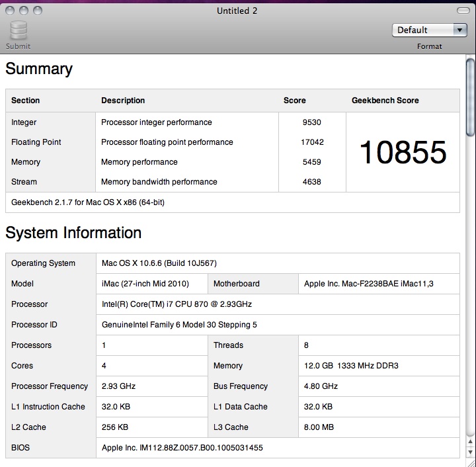The height and width of the screenshot is (467, 476).
Task: Click 'Memory performance' description
Action: pyautogui.click(x=139, y=162)
